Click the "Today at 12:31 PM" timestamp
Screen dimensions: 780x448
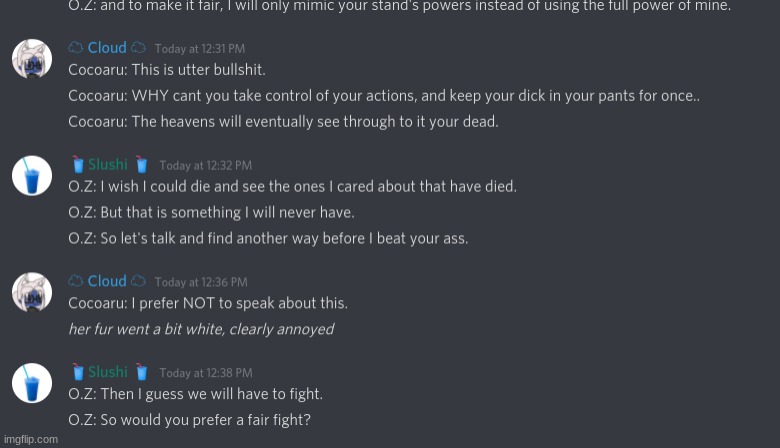click(199, 49)
